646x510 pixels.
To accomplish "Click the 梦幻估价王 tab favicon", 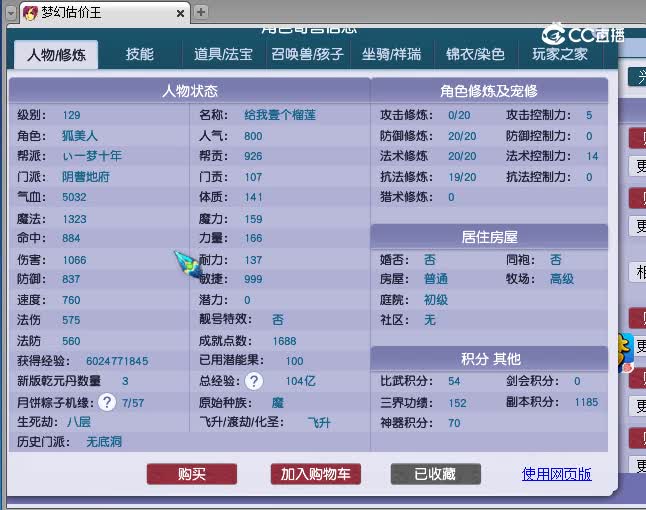I will coord(30,13).
